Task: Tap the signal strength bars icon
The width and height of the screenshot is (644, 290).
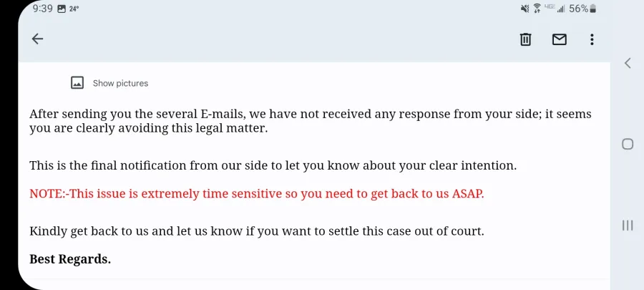Action: pos(560,9)
